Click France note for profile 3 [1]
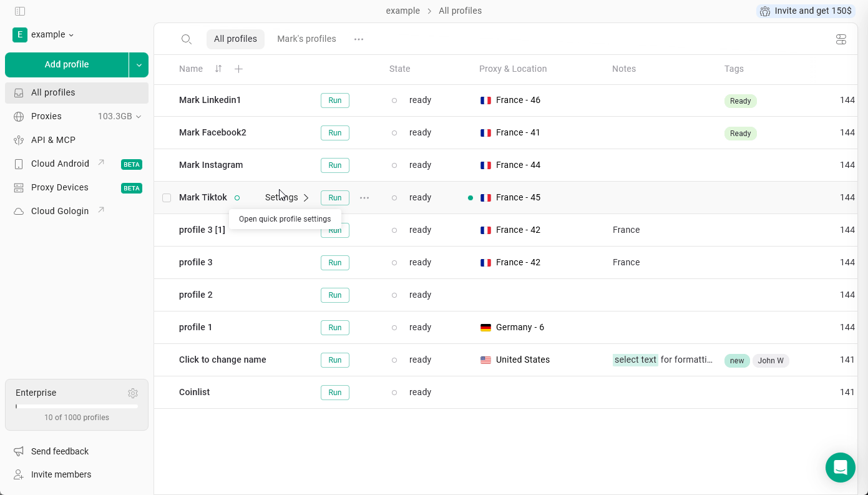The height and width of the screenshot is (495, 868). 626,230
